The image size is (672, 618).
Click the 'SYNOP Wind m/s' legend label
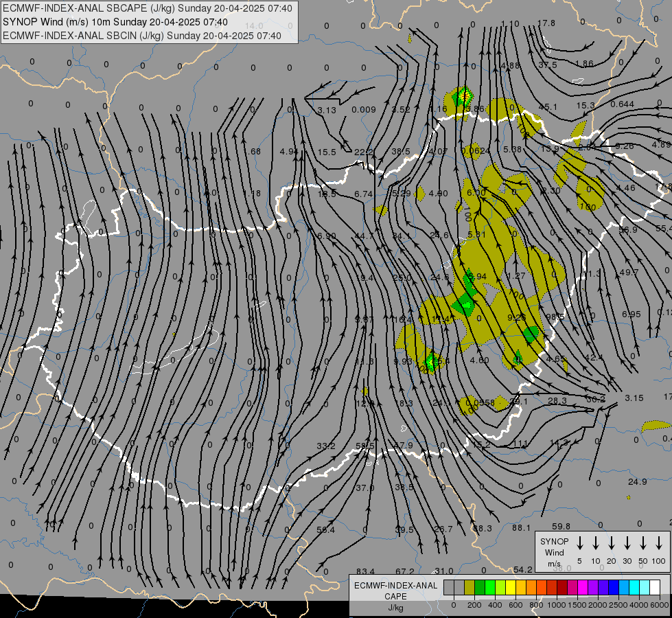554,552
